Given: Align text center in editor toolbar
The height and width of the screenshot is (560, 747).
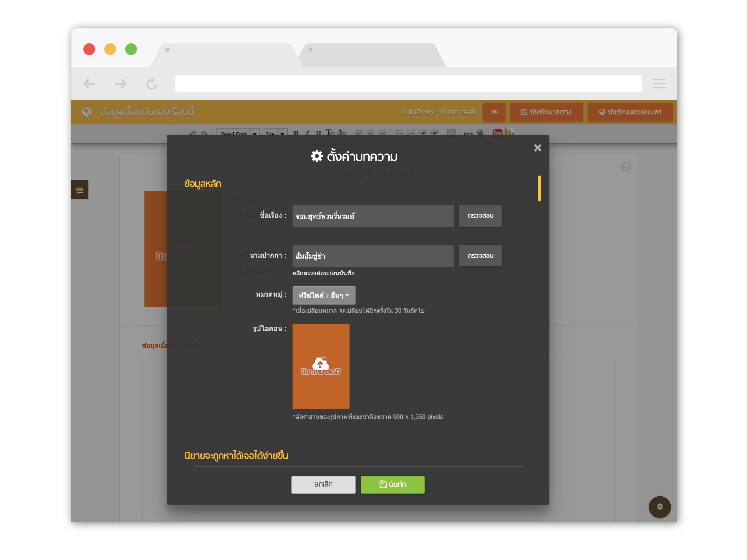Looking at the screenshot, I should point(370,133).
